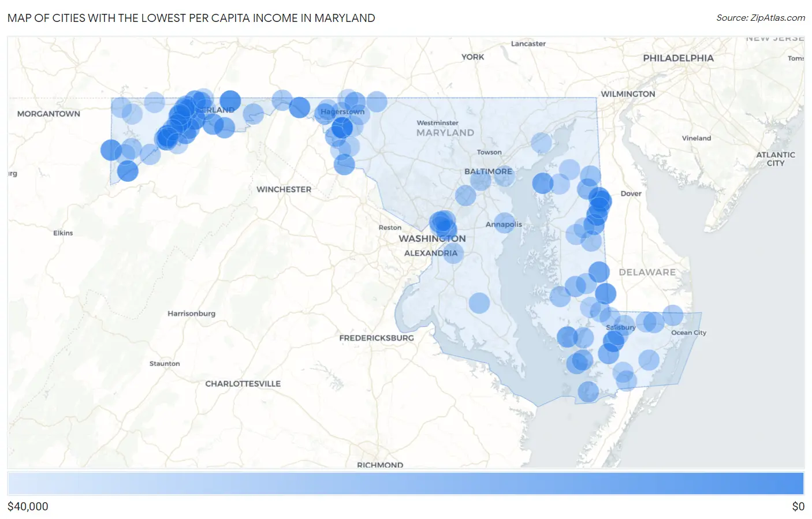Click the ALEXANDRIA map label

[431, 253]
